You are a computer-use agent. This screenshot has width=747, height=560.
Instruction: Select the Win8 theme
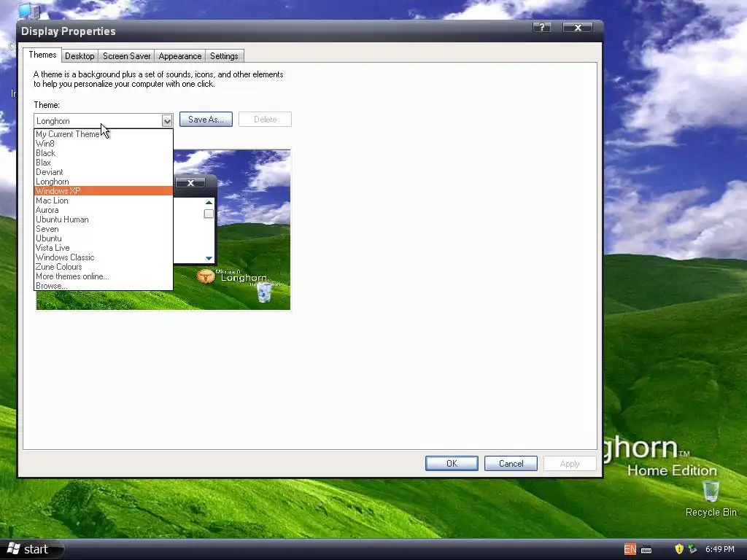104,144
